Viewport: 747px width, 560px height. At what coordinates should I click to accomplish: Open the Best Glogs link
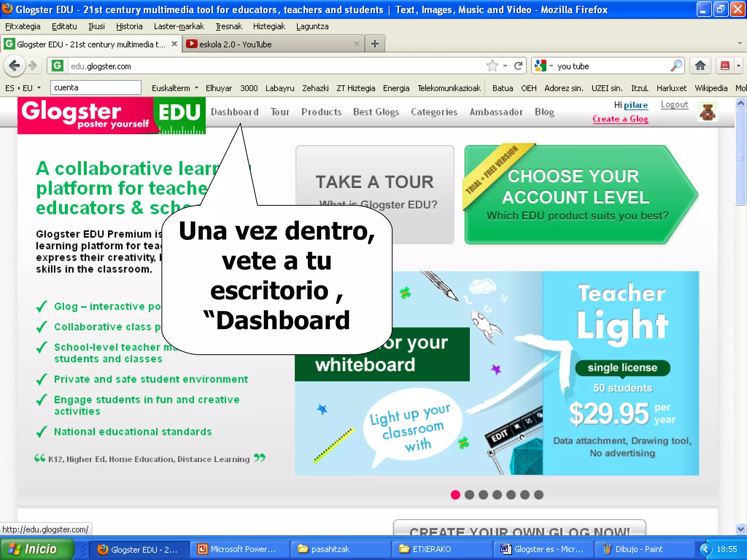point(376,112)
